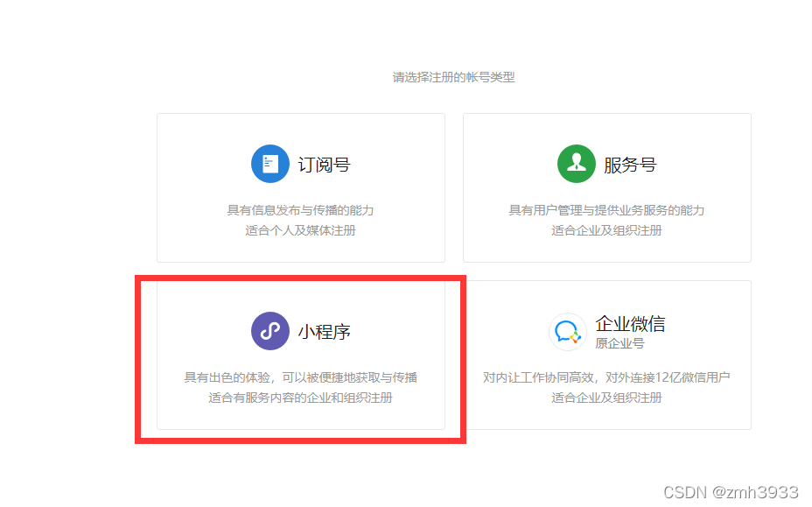812x507 pixels.
Task: Select the 订阅号 account type title
Action: point(324,165)
